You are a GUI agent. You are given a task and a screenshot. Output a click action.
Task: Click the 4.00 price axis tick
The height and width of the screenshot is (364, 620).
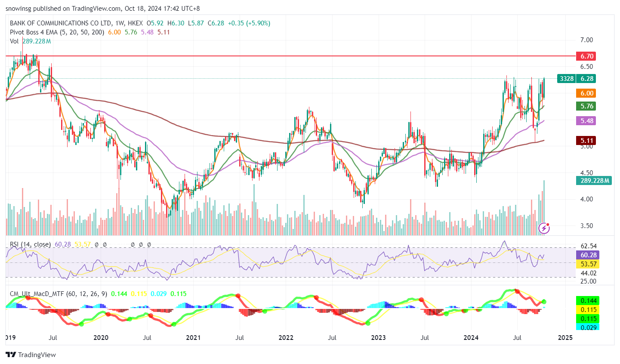pyautogui.click(x=586, y=199)
